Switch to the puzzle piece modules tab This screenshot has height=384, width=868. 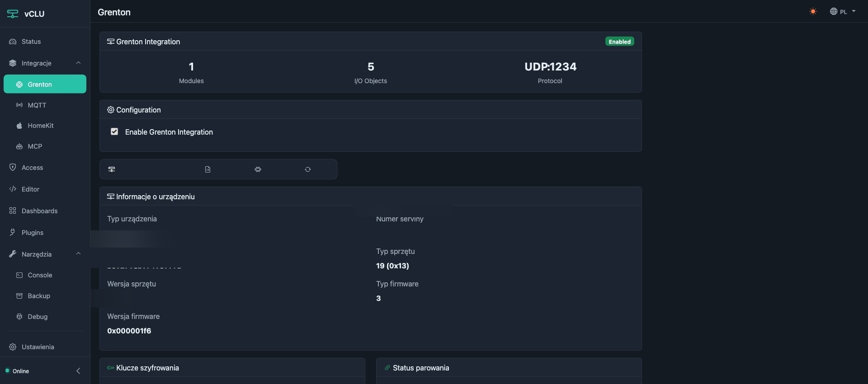point(258,169)
